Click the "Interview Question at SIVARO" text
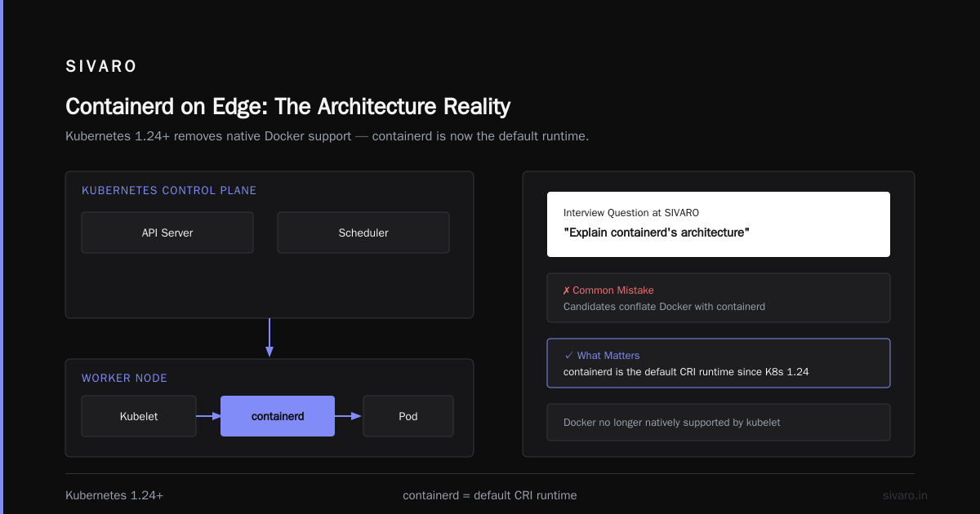 tap(631, 213)
